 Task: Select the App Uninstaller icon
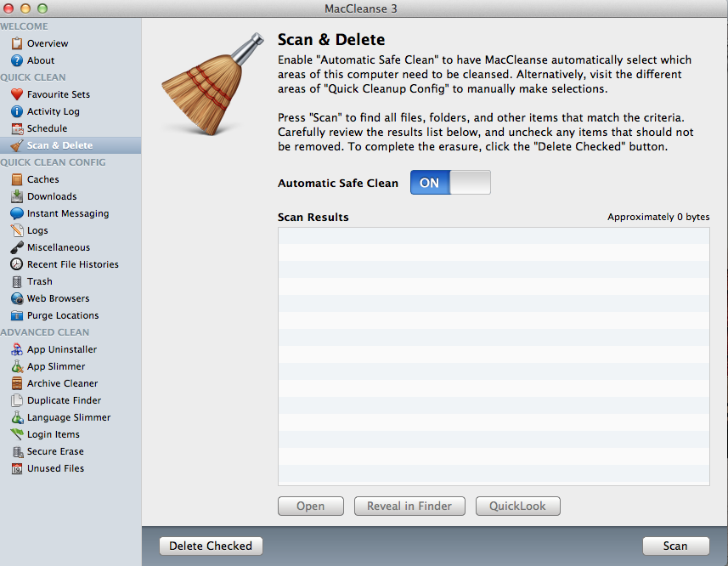pyautogui.click(x=17, y=349)
